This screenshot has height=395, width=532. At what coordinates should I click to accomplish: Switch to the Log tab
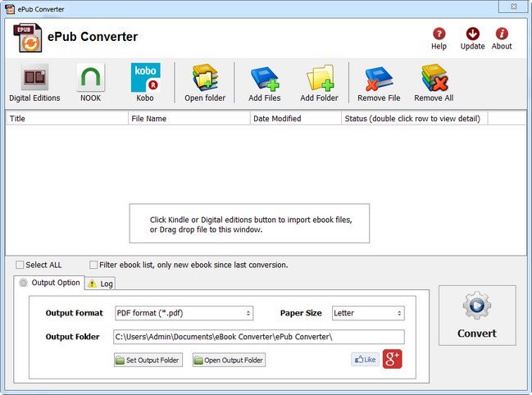pos(101,284)
